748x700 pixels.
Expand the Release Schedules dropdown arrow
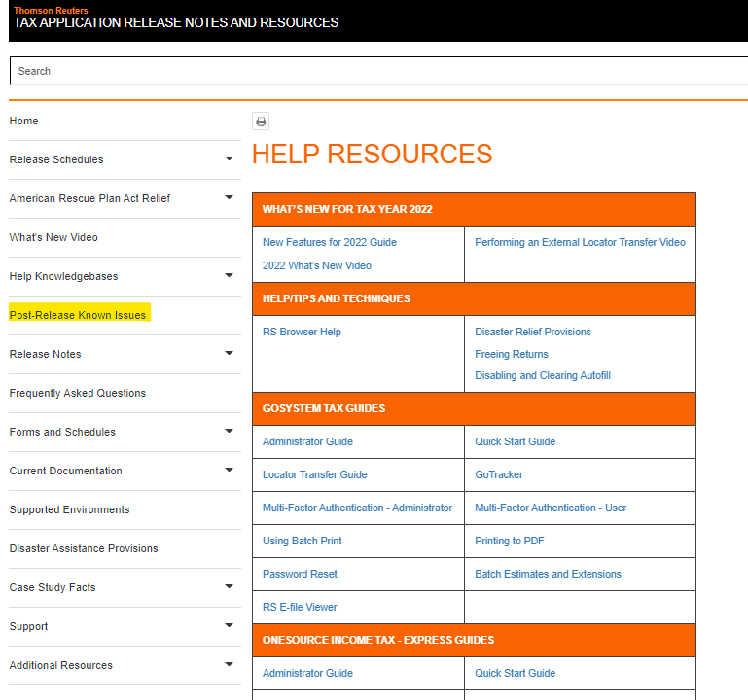click(229, 158)
